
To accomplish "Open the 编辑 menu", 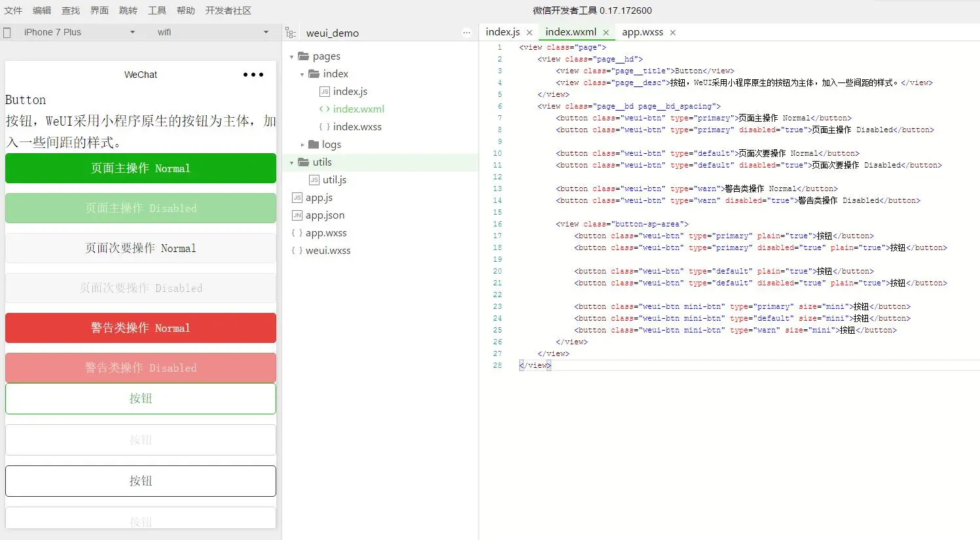I will tap(42, 10).
